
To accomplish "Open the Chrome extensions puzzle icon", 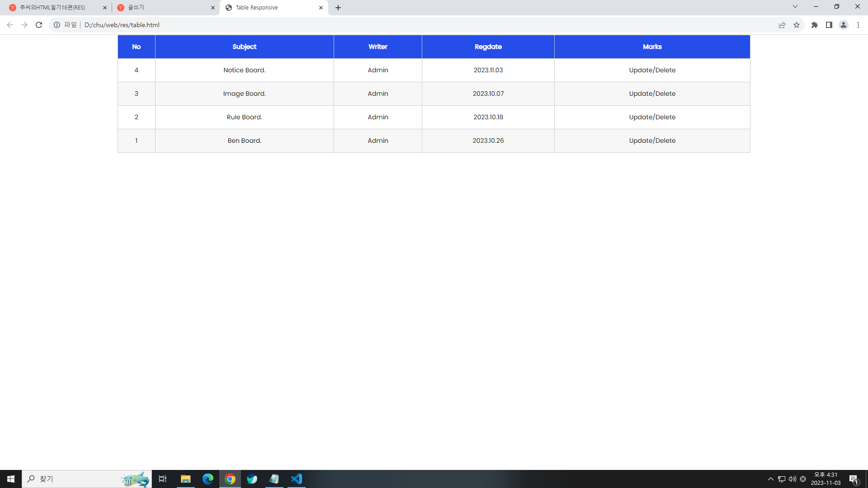I will coord(815,25).
